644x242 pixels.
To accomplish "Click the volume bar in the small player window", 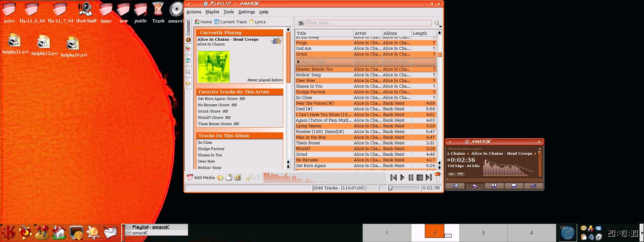I will [540, 164].
